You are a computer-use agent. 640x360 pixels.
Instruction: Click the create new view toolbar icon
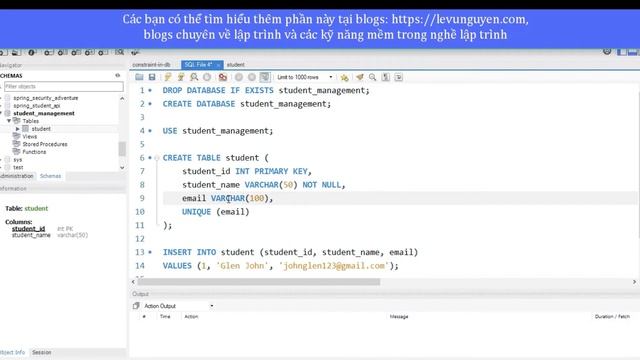pyautogui.click(x=76, y=52)
